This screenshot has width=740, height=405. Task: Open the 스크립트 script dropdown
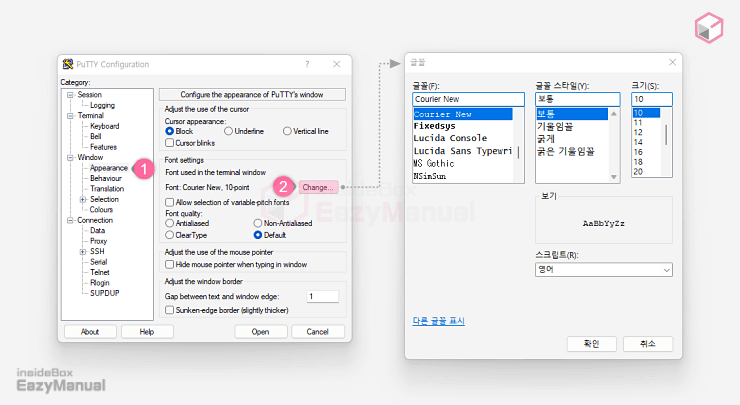(x=666, y=270)
